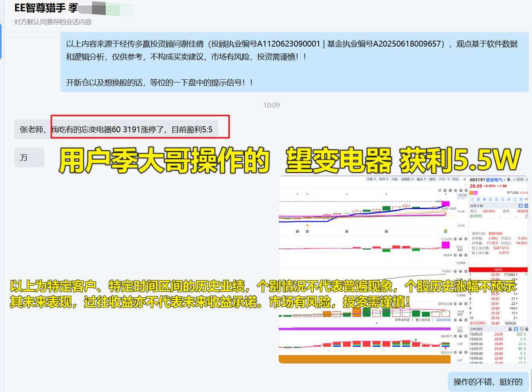
Task: Click the bell alert icon beside stock name
Action: pyautogui.click(x=509, y=180)
